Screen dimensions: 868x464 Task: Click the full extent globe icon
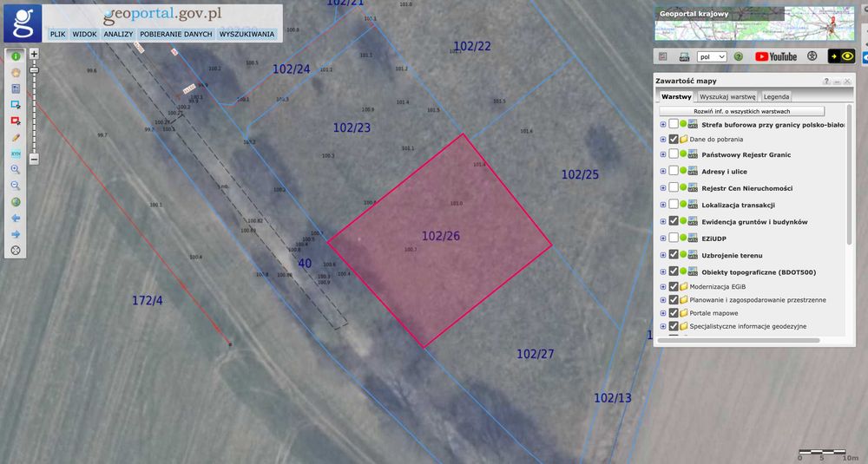[16, 202]
